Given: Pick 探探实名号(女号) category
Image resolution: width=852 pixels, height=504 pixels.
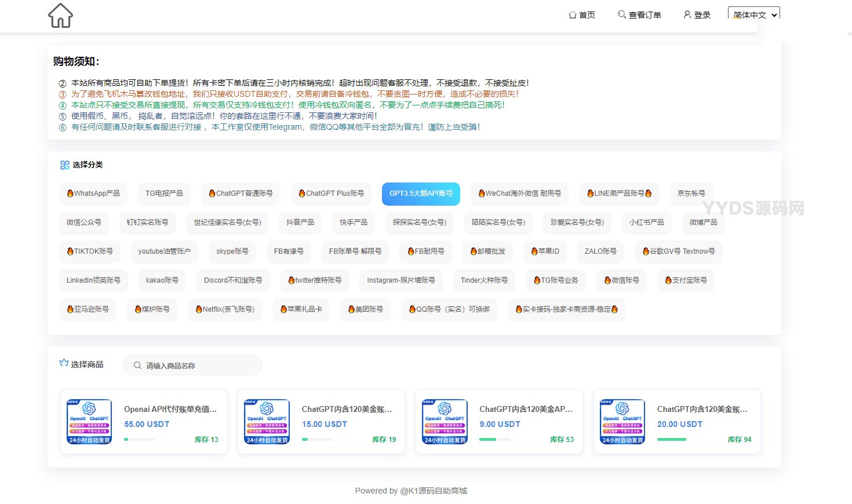Looking at the screenshot, I should point(419,222).
